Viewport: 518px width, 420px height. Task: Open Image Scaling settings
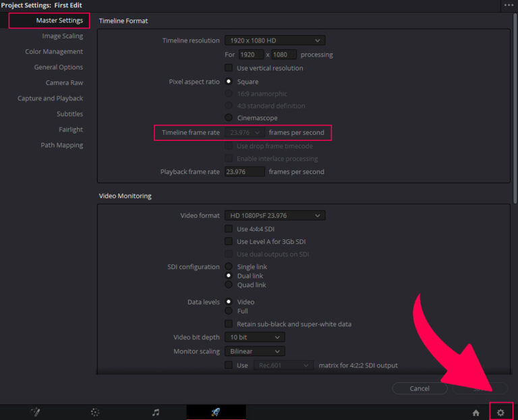(x=63, y=36)
